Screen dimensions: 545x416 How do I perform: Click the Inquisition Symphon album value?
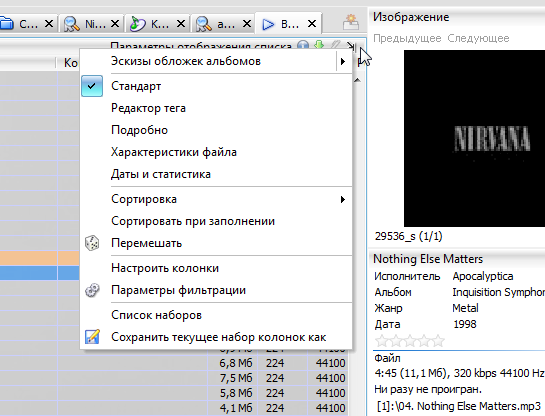pyautogui.click(x=498, y=292)
